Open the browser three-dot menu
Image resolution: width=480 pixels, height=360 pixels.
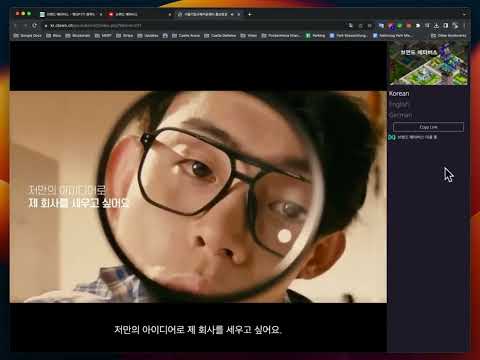[x=464, y=25]
